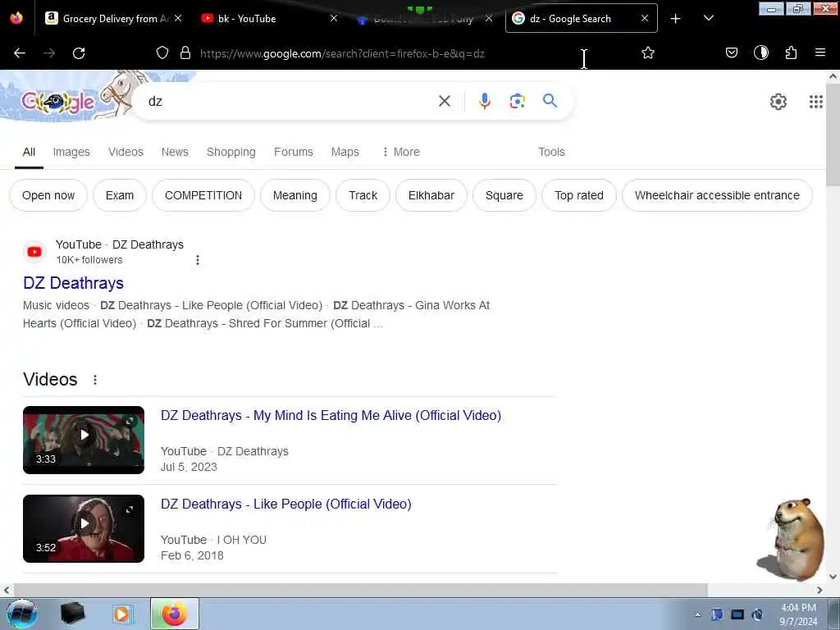Click the YouTube favicon of the first result
Image resolution: width=840 pixels, height=630 pixels.
[x=34, y=252]
